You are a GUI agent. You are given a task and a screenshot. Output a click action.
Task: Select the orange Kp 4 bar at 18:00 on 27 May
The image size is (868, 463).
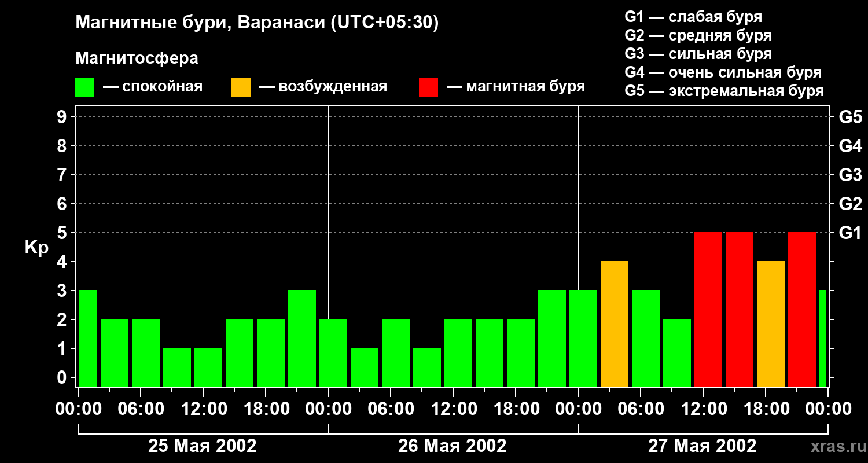771,324
